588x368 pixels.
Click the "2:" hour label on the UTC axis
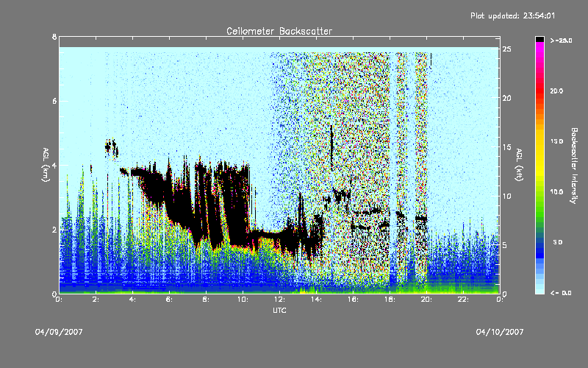pyautogui.click(x=96, y=300)
